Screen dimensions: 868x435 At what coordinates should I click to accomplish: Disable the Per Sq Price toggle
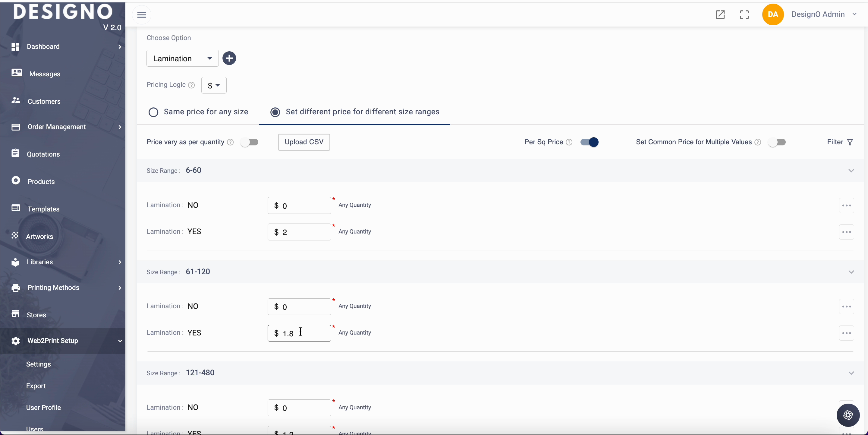click(x=589, y=142)
